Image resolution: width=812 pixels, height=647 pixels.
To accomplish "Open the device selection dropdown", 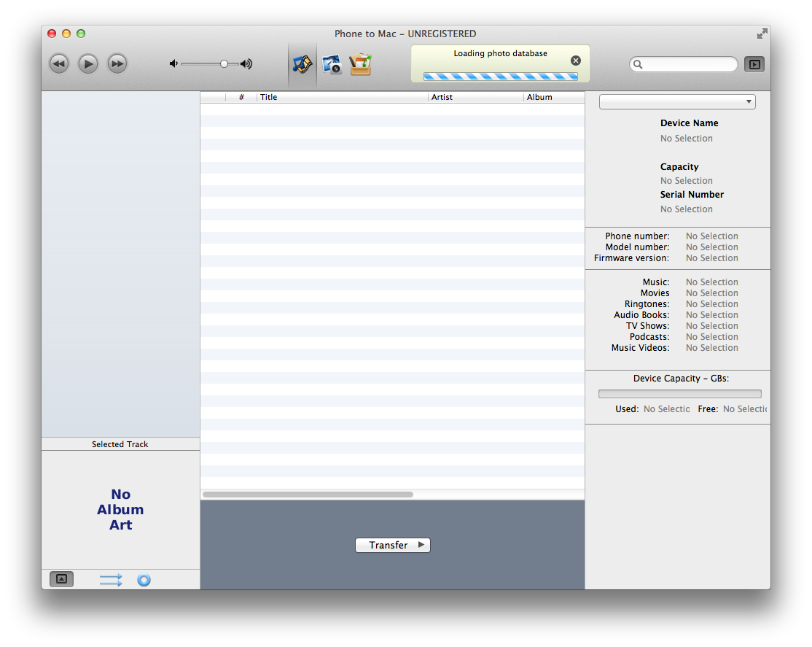I will (677, 102).
